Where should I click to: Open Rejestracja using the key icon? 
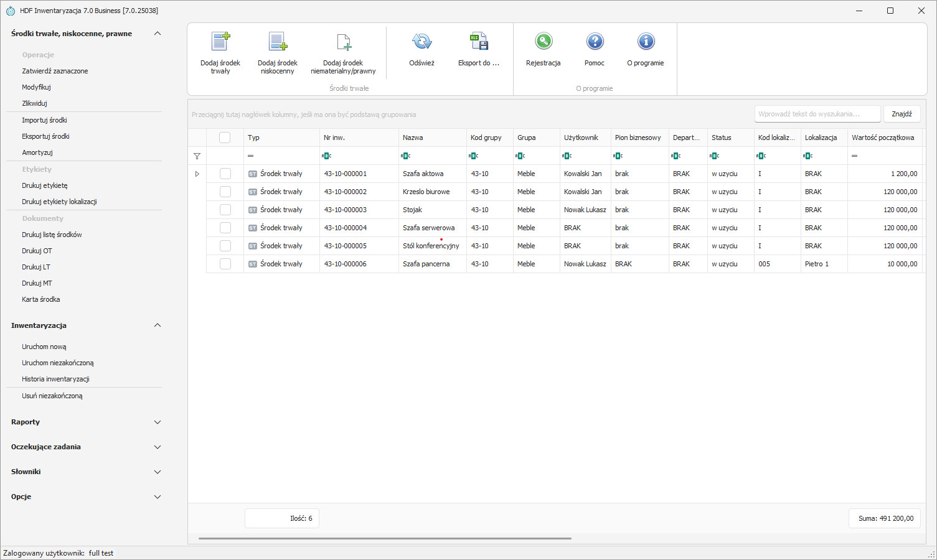[544, 42]
